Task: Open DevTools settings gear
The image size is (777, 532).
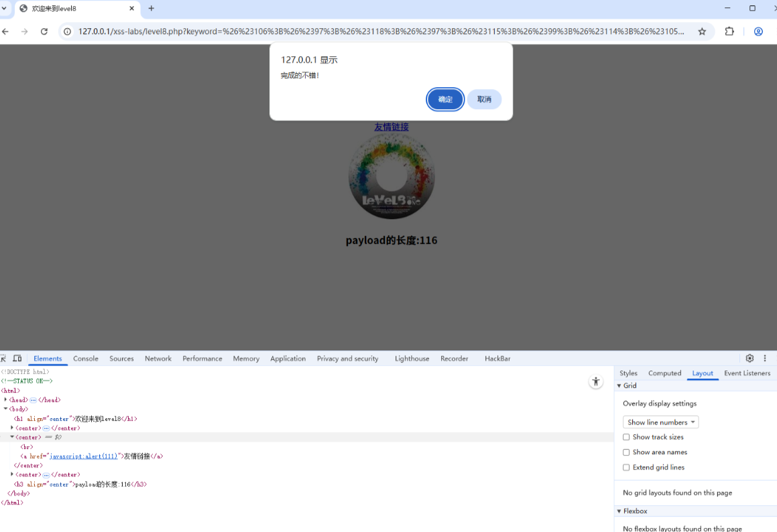Action: coord(750,358)
